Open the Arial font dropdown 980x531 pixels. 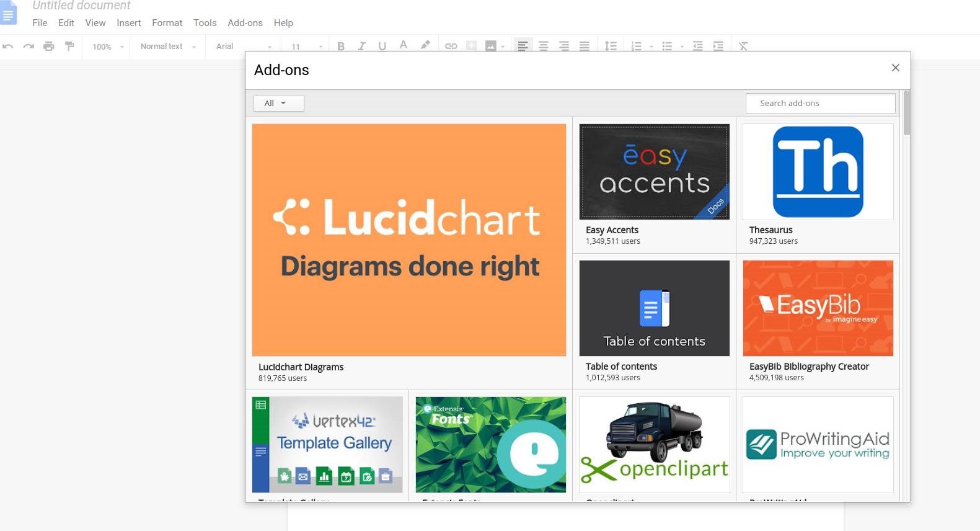point(244,47)
